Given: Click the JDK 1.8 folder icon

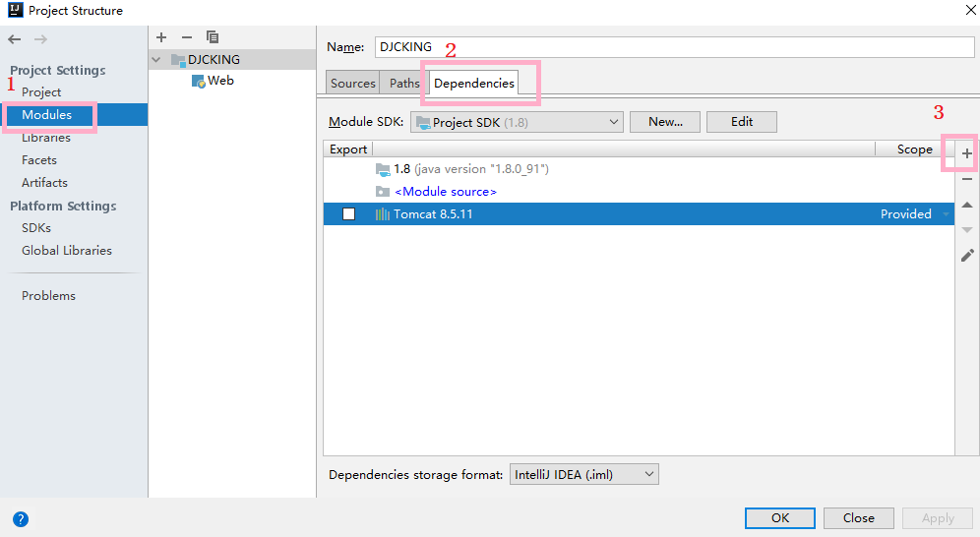Looking at the screenshot, I should point(383,169).
